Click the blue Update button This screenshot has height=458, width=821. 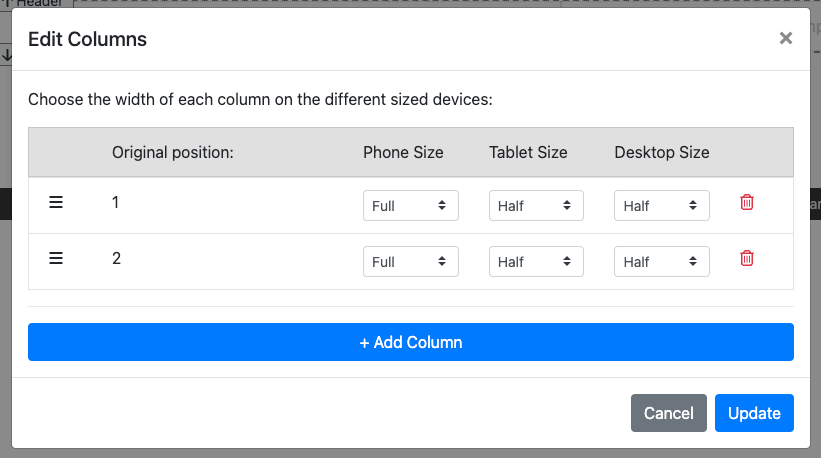(754, 413)
